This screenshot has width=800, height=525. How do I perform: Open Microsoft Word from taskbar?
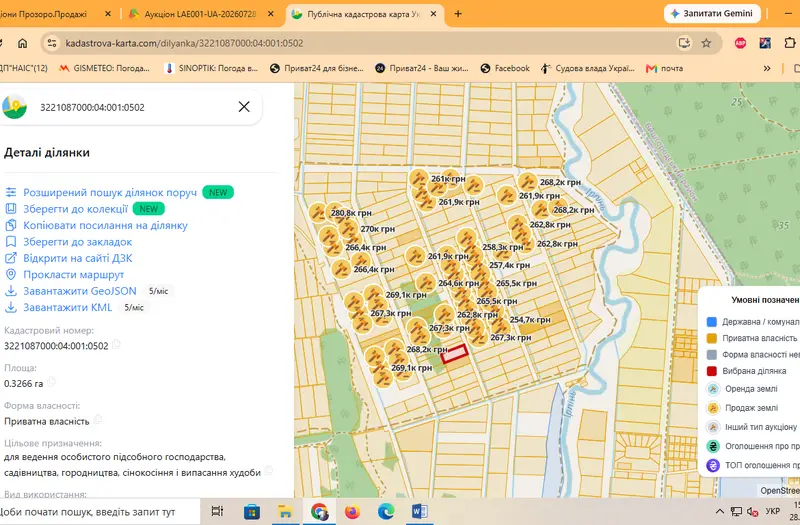coord(419,511)
